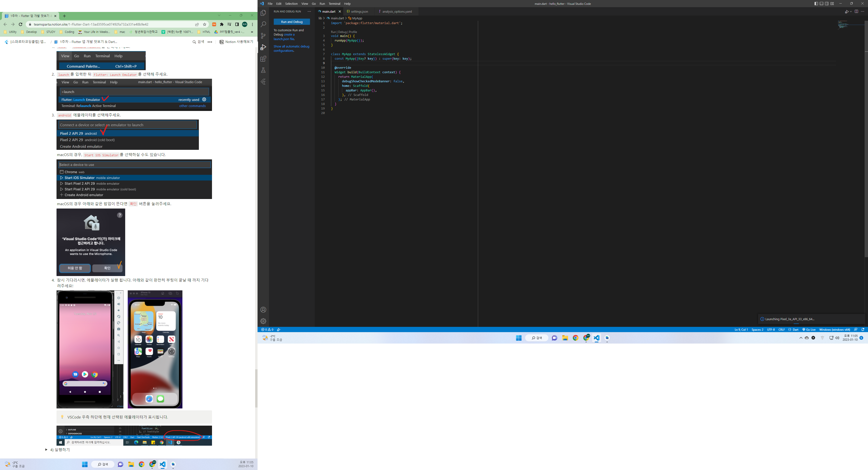This screenshot has width=868, height=470.
Task: Split the VS Code editor right
Action: 856,11
